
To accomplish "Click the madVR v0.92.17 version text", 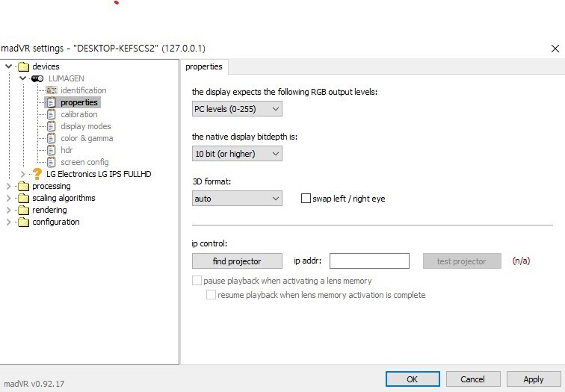I will [x=34, y=384].
